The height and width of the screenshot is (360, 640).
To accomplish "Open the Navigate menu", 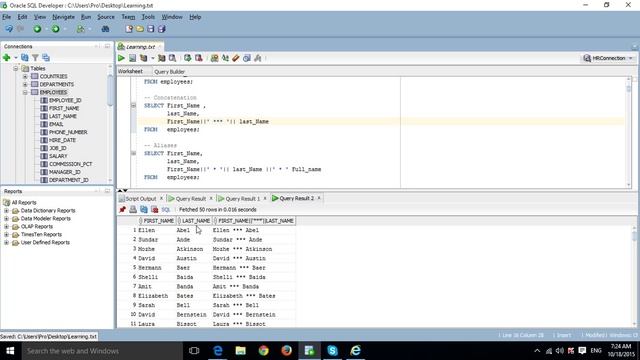I will pos(63,17).
